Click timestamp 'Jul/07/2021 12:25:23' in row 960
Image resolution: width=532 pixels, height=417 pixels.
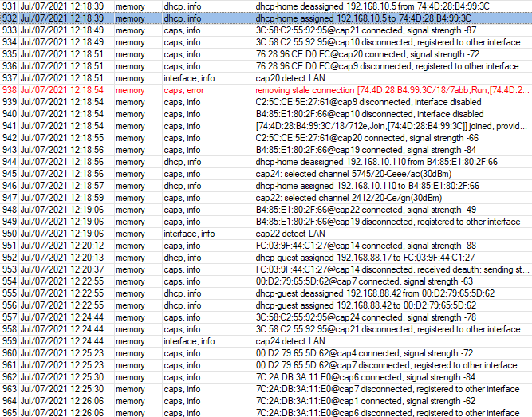pos(62,353)
